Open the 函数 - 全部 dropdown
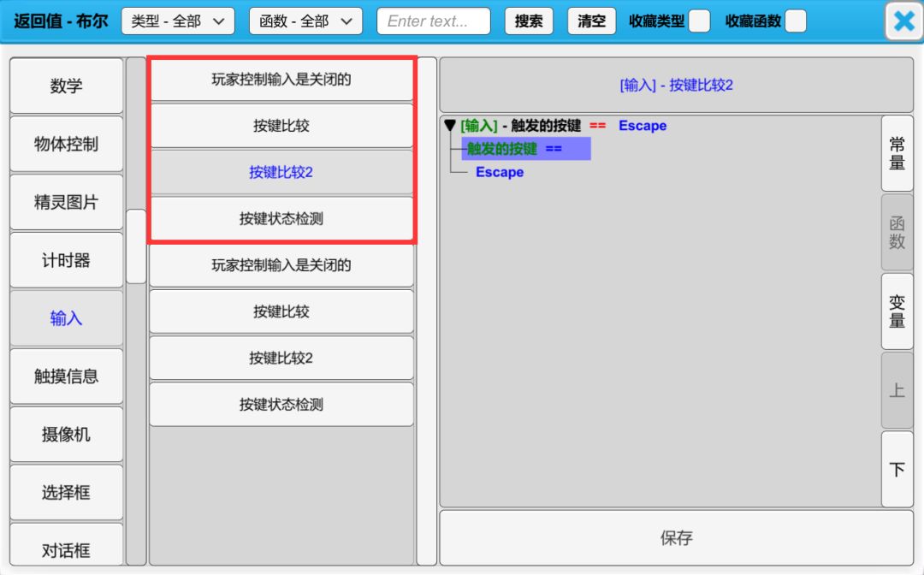The image size is (924, 575). pos(305,21)
